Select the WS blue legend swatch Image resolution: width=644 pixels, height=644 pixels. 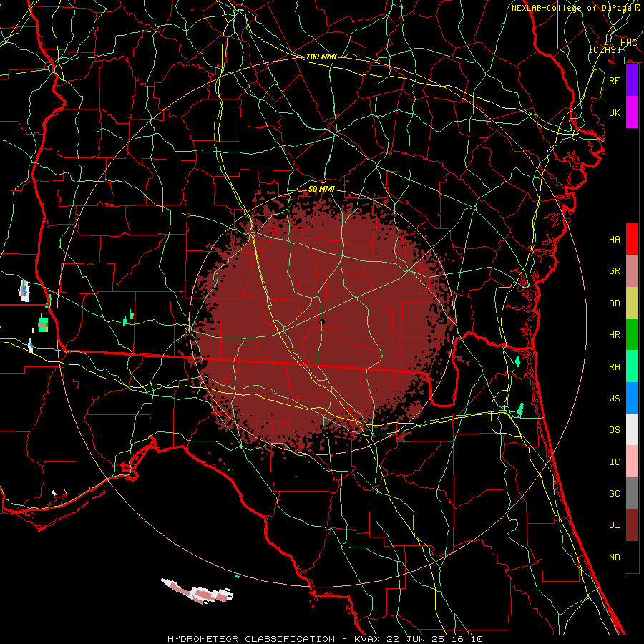coord(632,398)
